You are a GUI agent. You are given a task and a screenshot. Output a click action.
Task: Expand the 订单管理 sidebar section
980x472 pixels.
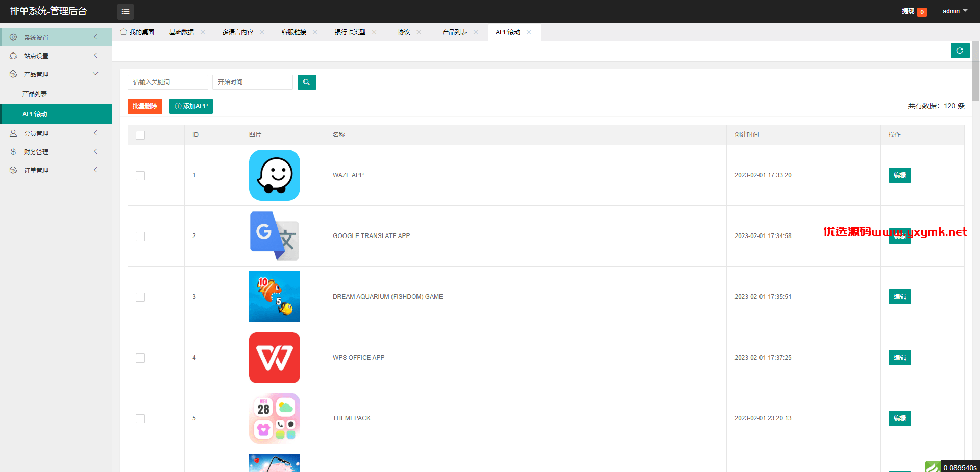[56, 170]
